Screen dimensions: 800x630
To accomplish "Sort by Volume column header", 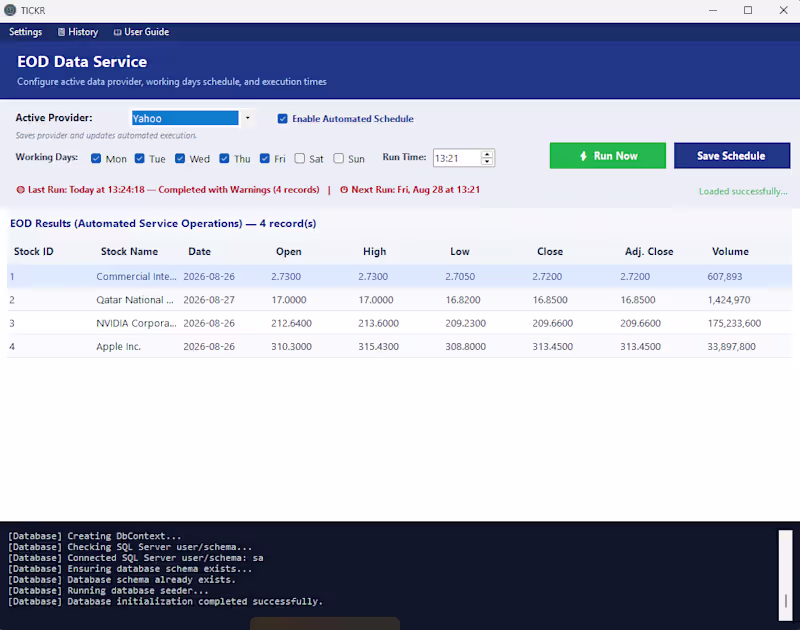I will [x=730, y=252].
